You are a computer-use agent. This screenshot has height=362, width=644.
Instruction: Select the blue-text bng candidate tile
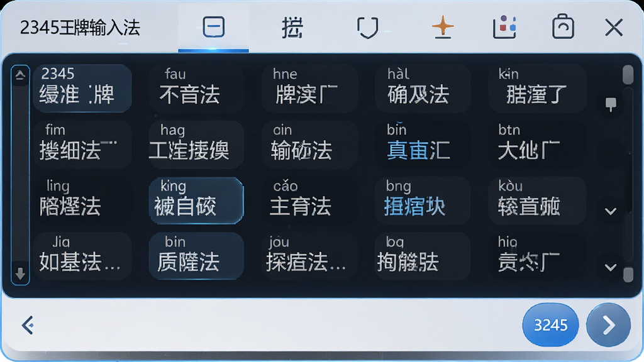[423, 200]
